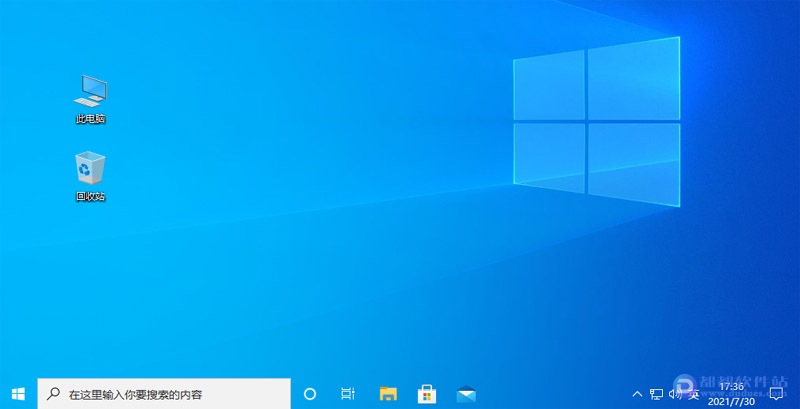The height and width of the screenshot is (409, 800).
Task: Show hidden system tray icons
Action: coord(637,394)
